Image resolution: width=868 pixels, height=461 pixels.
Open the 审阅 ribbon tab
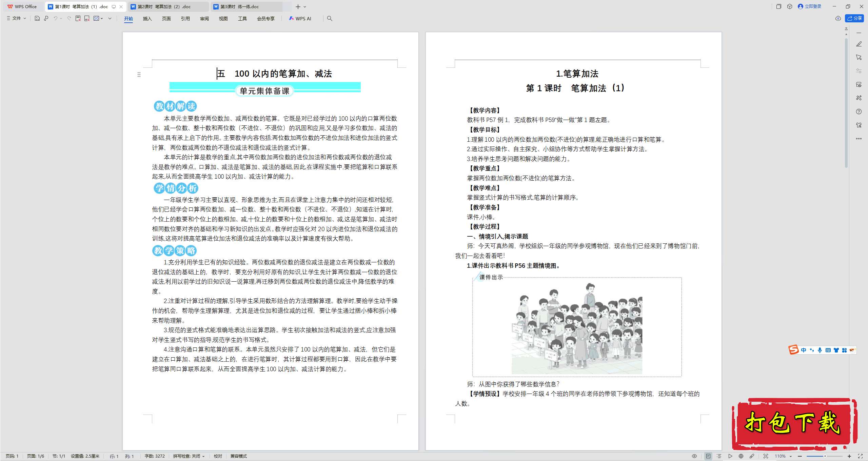tap(204, 19)
